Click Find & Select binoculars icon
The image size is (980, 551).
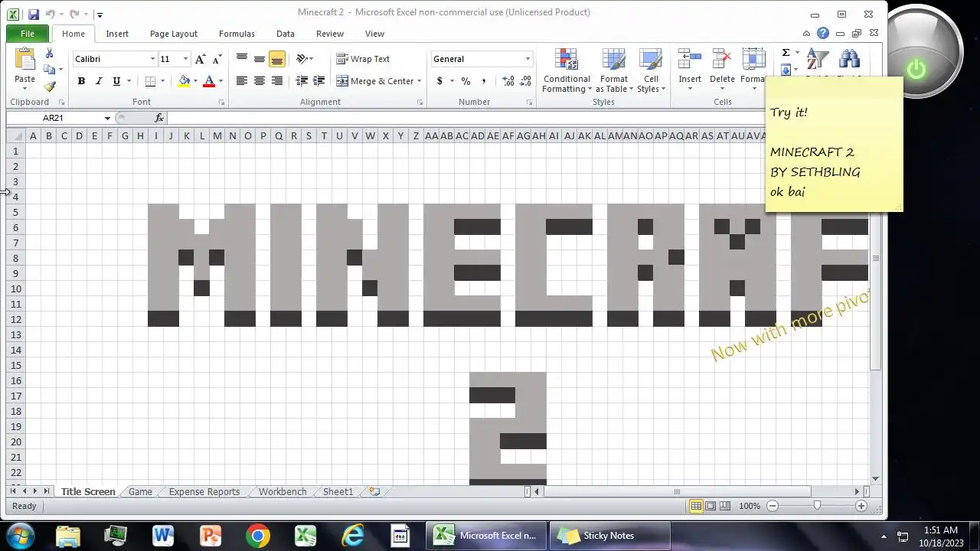(849, 60)
